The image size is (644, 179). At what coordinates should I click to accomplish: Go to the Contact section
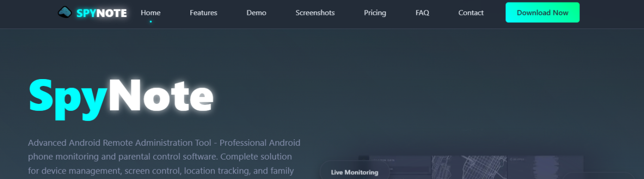coord(471,13)
